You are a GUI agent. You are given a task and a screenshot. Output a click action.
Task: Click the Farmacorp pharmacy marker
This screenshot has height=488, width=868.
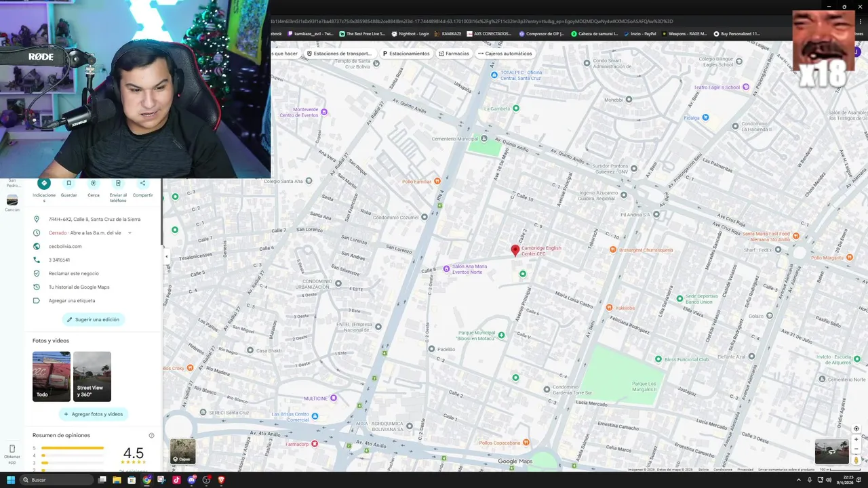click(314, 444)
